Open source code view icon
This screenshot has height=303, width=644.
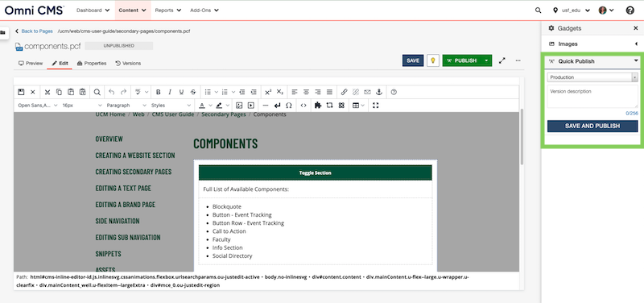point(303,106)
